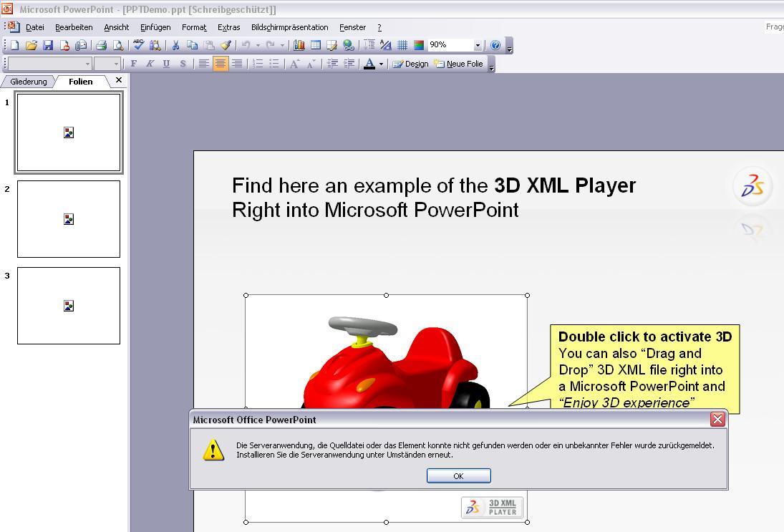Open PowerPoint Help question mark icon
784x532 pixels.
[495, 46]
